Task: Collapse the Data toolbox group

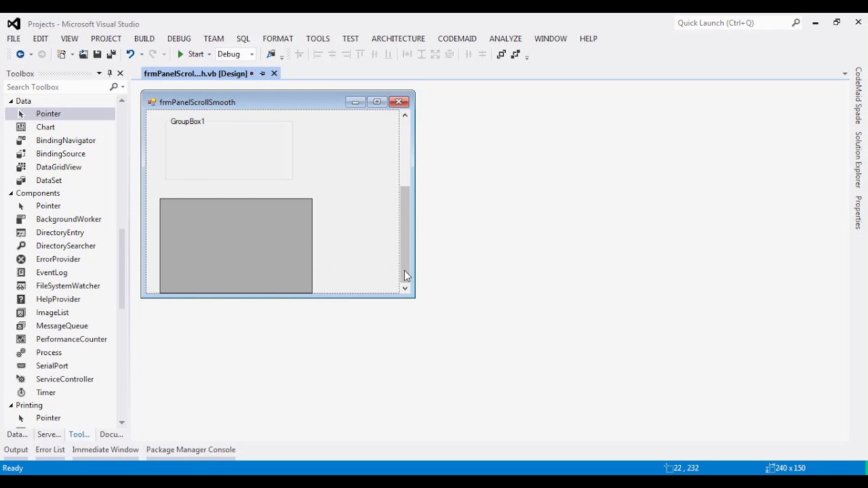Action: 11,101
